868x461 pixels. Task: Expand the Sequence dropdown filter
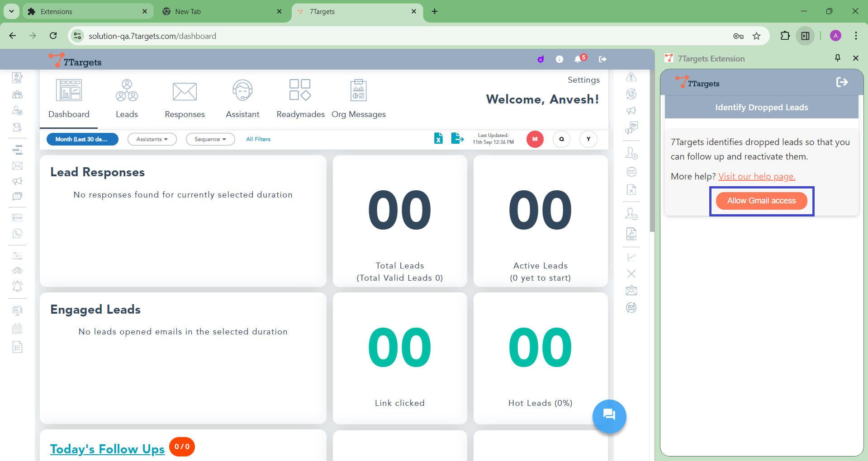pyautogui.click(x=210, y=139)
